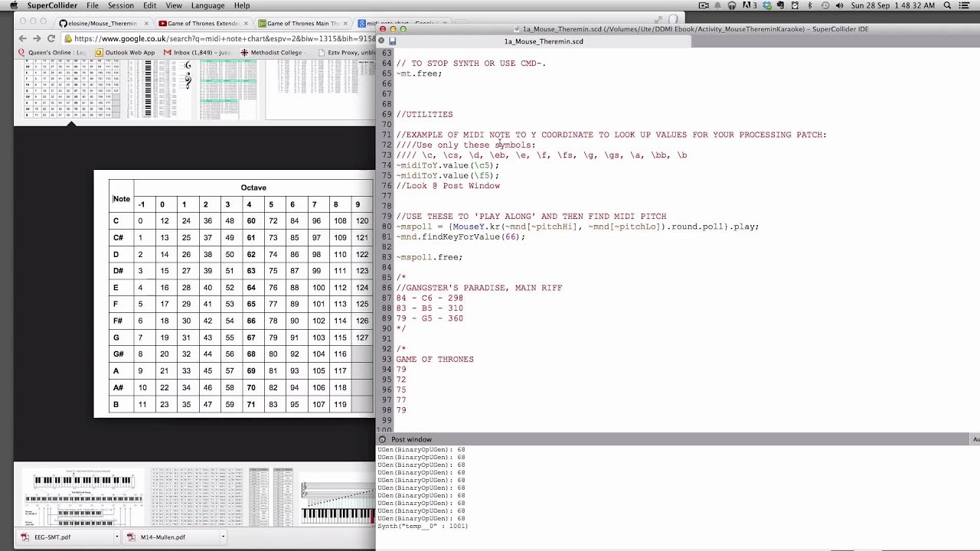The image size is (980, 551).
Task: Close the Game of Thrones Extended tab
Action: 246,24
